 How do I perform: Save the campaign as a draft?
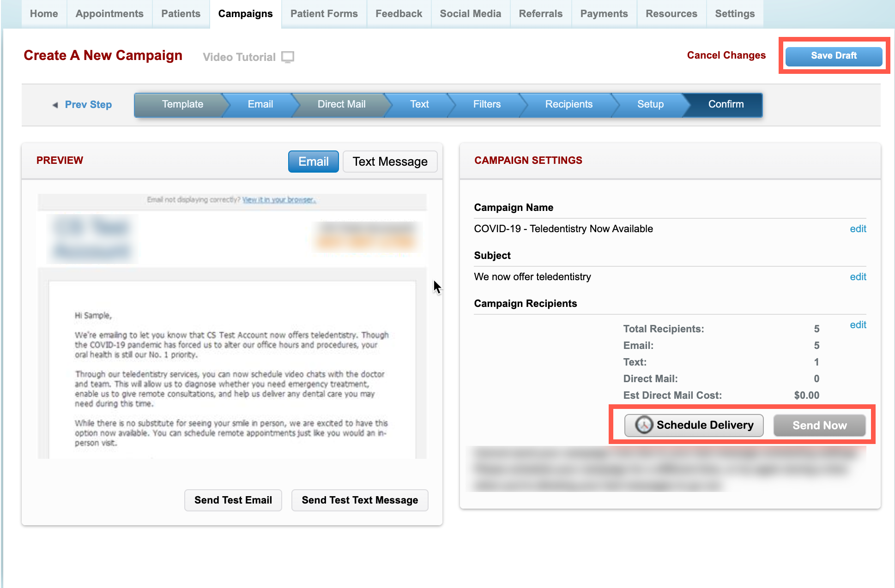click(834, 55)
